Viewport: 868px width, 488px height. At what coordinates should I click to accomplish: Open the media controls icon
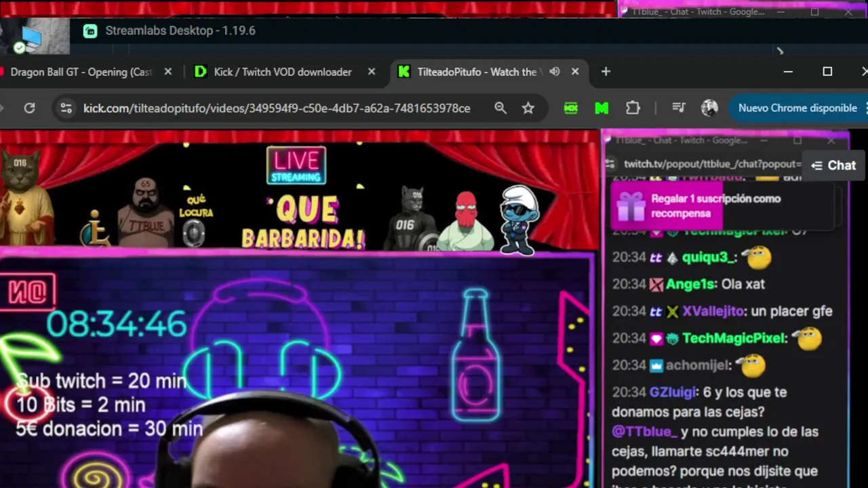coord(678,108)
